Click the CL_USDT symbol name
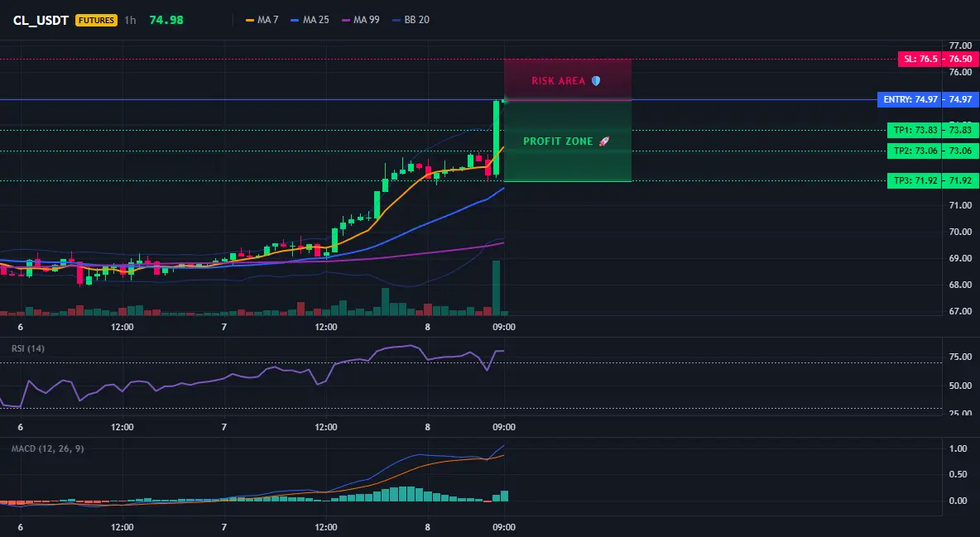Image resolution: width=980 pixels, height=537 pixels. coord(41,20)
